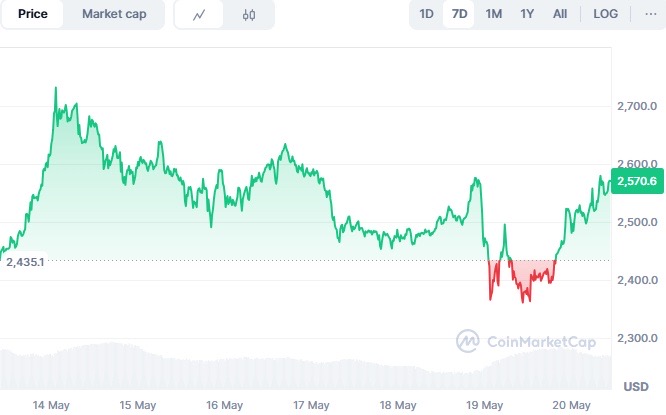Click the 17 May date marker
Screen dimensions: 666x415
click(x=312, y=405)
